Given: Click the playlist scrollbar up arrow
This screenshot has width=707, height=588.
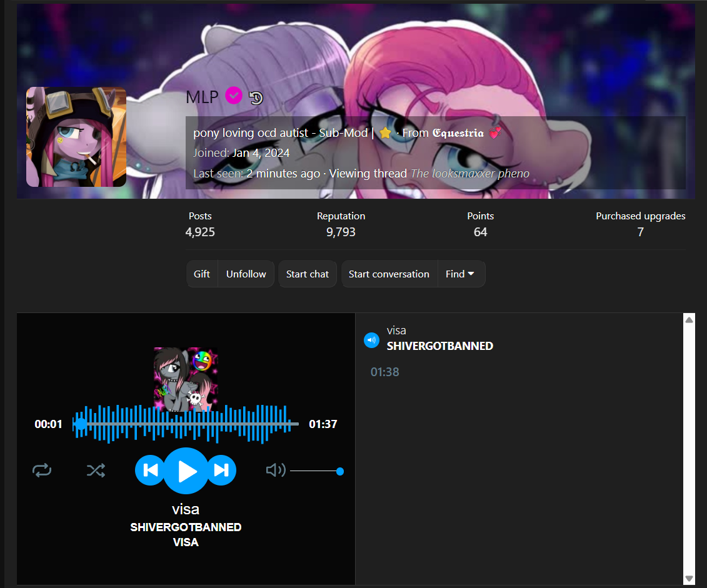Looking at the screenshot, I should pyautogui.click(x=689, y=320).
